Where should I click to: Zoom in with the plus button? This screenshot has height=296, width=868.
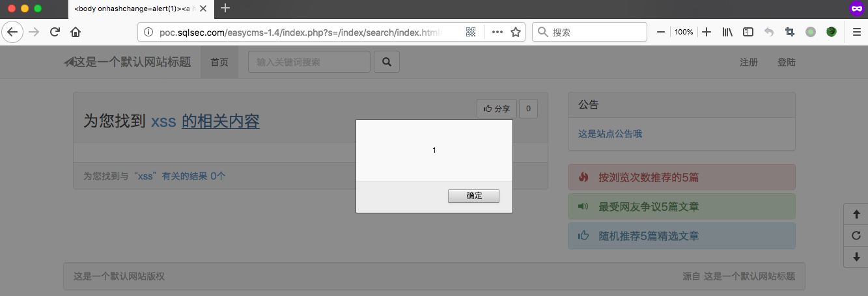pyautogui.click(x=707, y=32)
